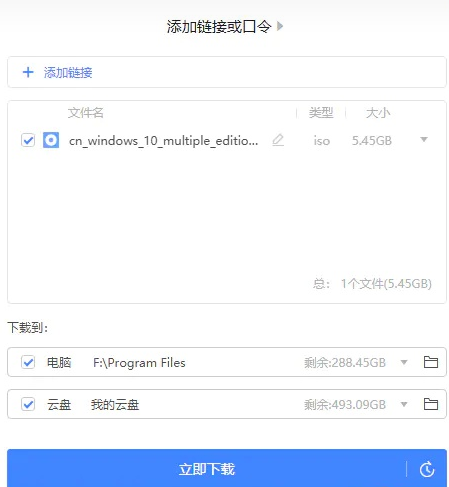Sort by the 类型 column header
The image size is (449, 487).
[321, 113]
